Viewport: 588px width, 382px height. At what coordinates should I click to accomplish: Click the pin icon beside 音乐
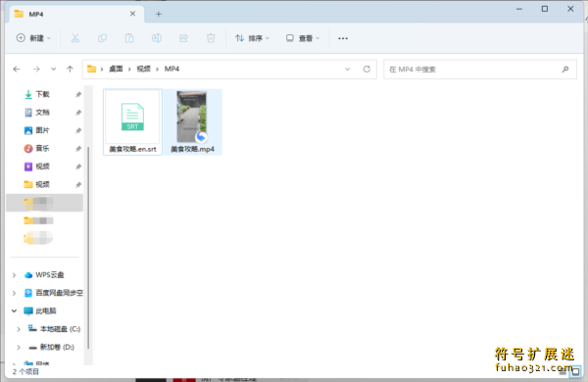78,149
